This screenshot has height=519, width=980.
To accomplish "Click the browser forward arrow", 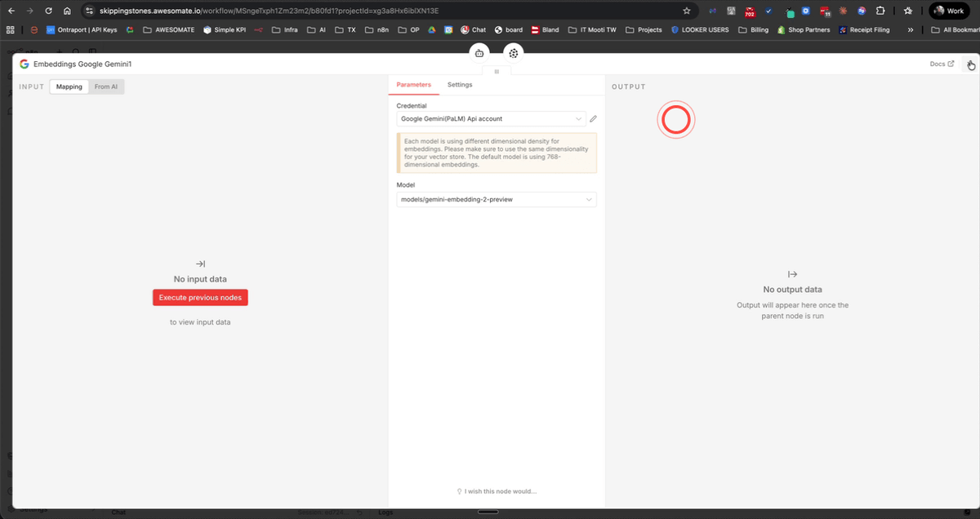I will click(x=30, y=11).
